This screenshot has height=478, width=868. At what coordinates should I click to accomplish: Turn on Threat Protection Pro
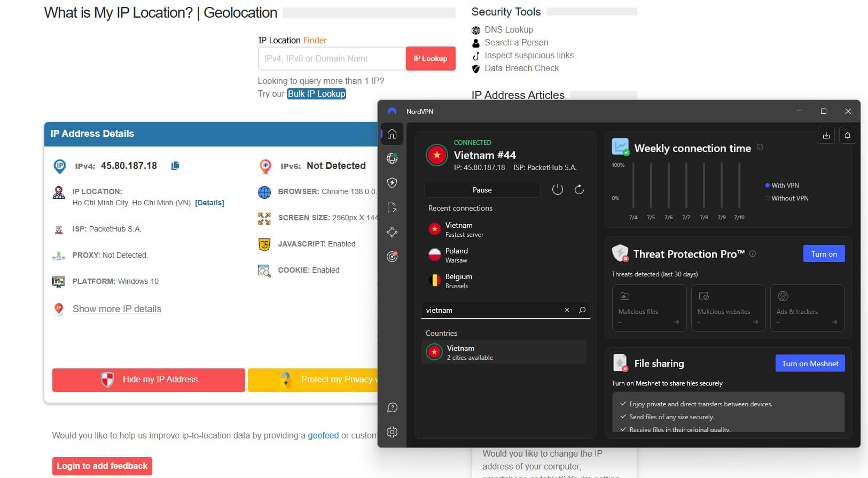(824, 254)
